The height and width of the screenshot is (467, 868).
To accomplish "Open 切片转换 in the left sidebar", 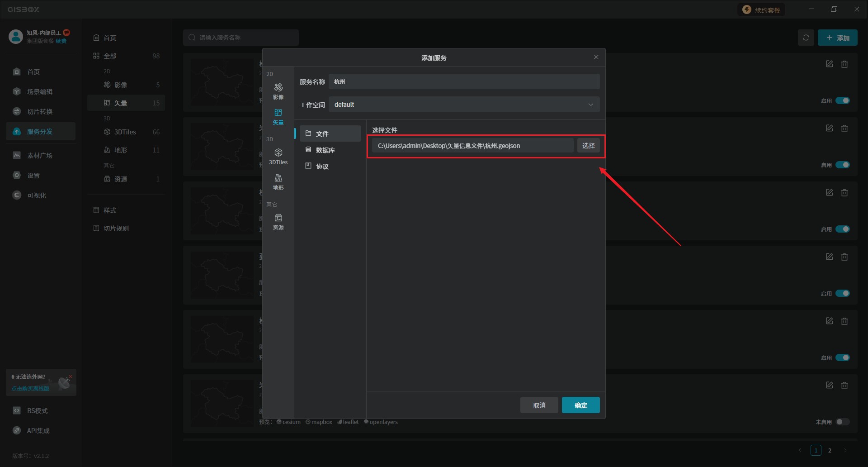I will [x=40, y=111].
